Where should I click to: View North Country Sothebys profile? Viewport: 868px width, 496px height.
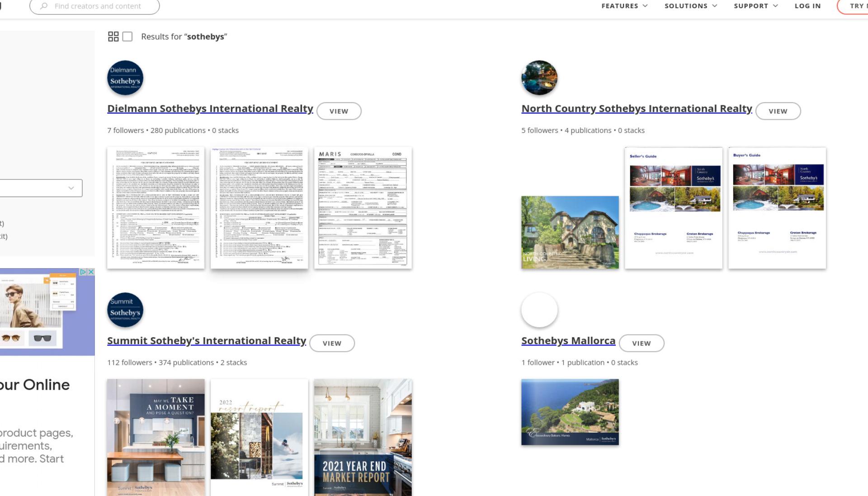coord(778,111)
